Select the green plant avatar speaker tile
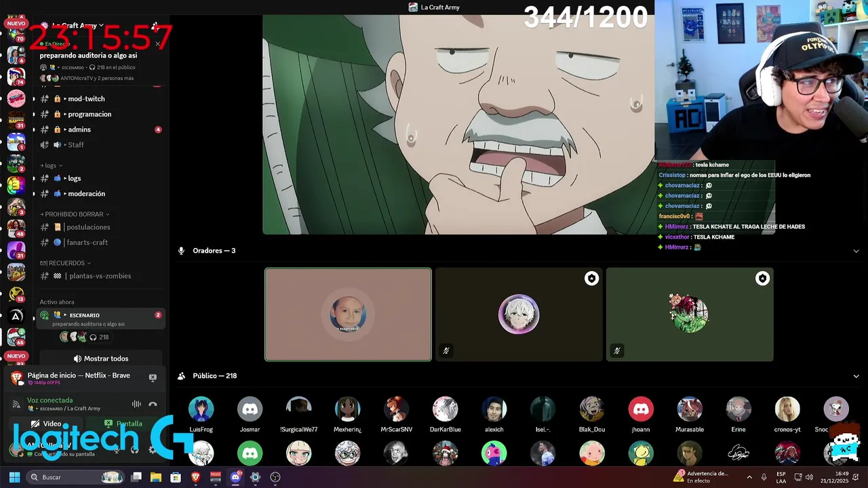 pyautogui.click(x=690, y=314)
